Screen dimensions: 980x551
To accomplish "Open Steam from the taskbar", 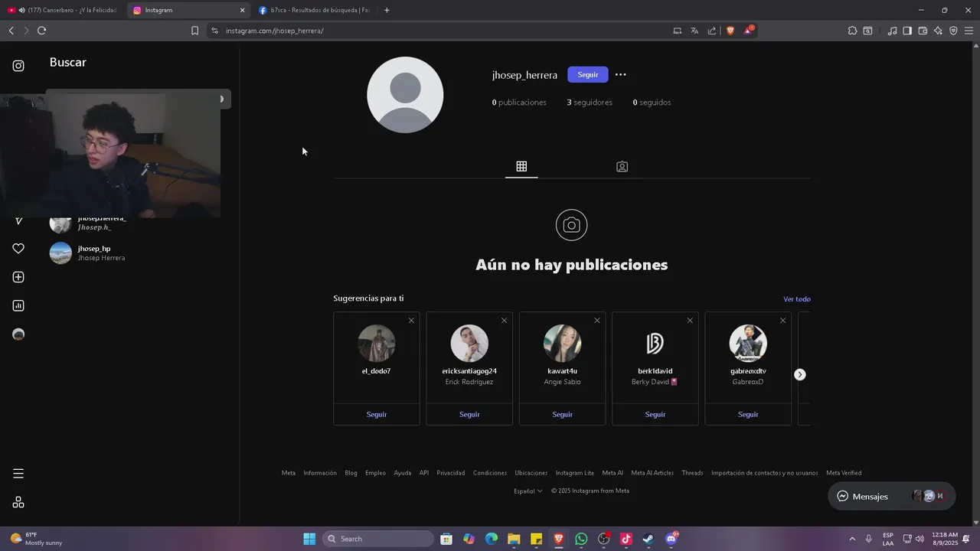I will point(648,539).
